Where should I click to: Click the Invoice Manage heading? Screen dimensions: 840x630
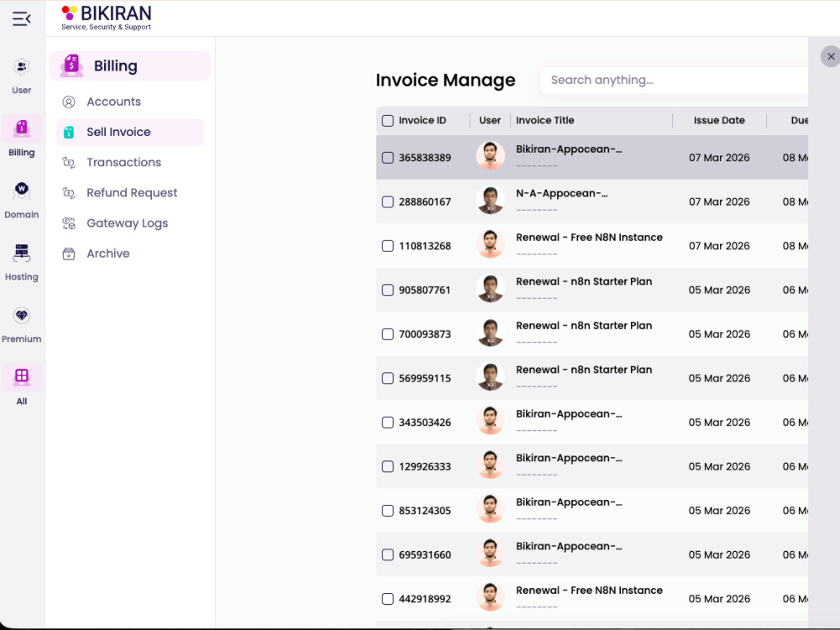tap(445, 81)
